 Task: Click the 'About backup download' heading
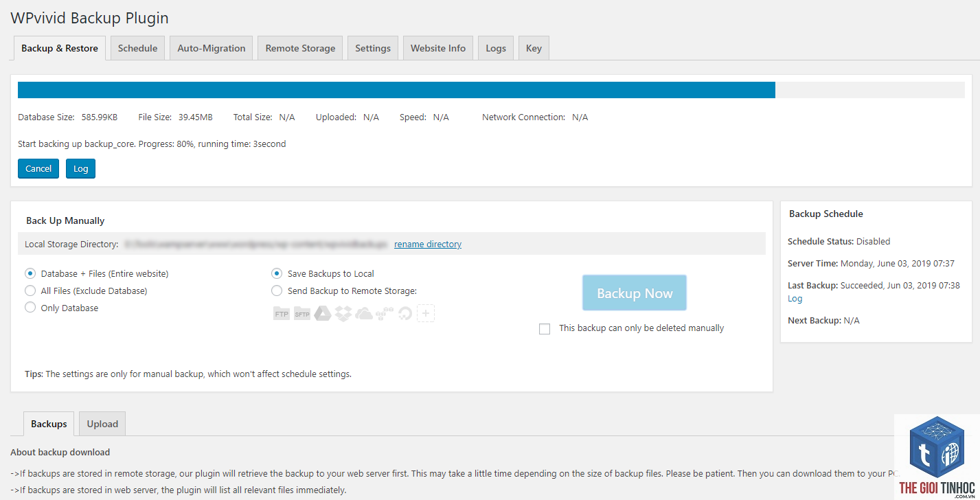point(60,452)
